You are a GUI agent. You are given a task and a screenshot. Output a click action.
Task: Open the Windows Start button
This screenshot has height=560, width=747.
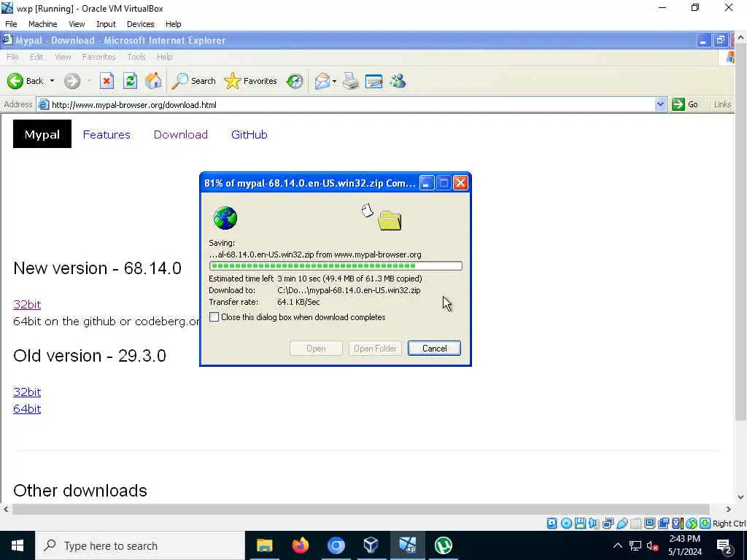point(18,545)
